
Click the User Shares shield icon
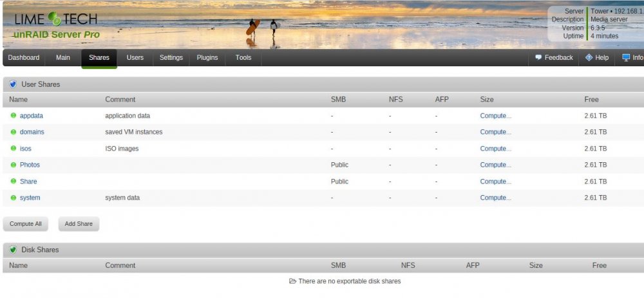click(x=13, y=84)
